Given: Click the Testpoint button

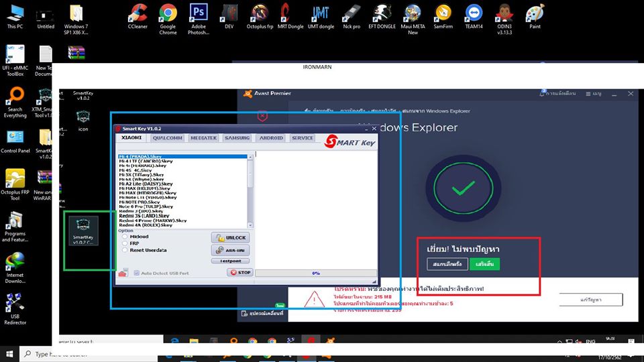Looking at the screenshot, I should (230, 261).
